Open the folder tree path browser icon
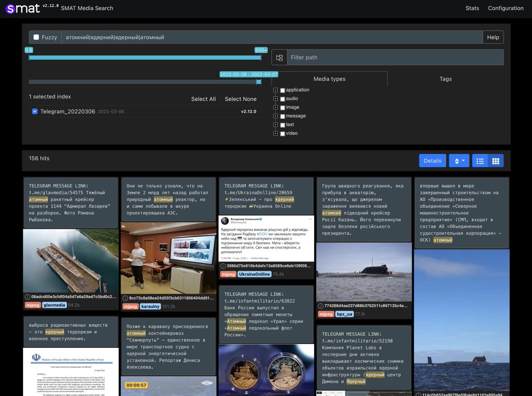This screenshot has height=396, width=532. [x=279, y=57]
